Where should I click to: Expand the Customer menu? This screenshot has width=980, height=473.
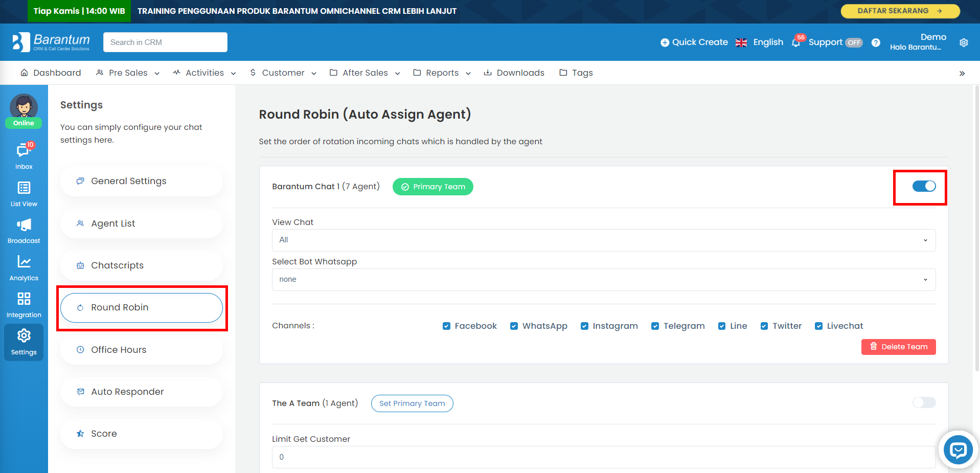(283, 73)
